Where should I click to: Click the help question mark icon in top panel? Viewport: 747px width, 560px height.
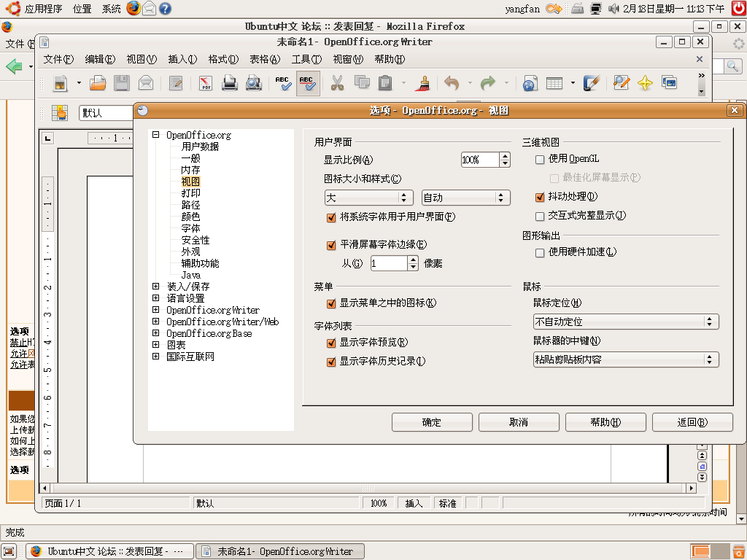[165, 9]
